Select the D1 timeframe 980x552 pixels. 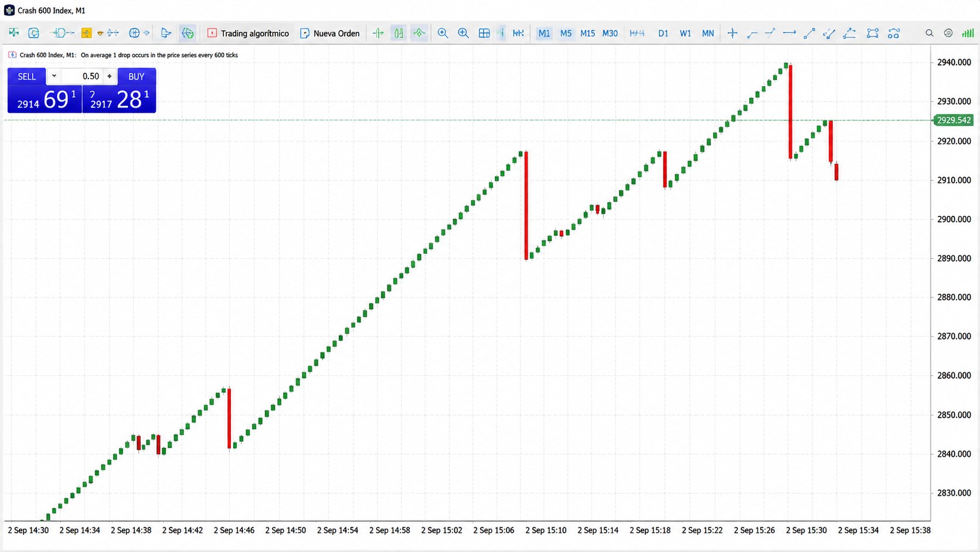click(663, 33)
